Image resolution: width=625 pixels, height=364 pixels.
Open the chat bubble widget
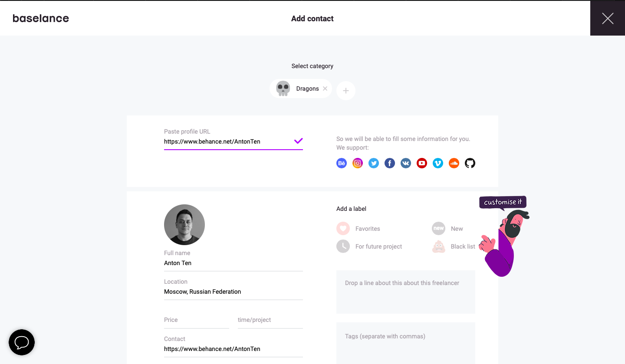click(22, 342)
